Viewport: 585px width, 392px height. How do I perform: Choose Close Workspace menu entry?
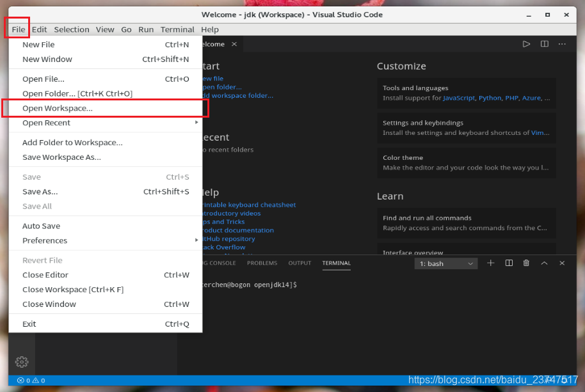tap(106, 289)
